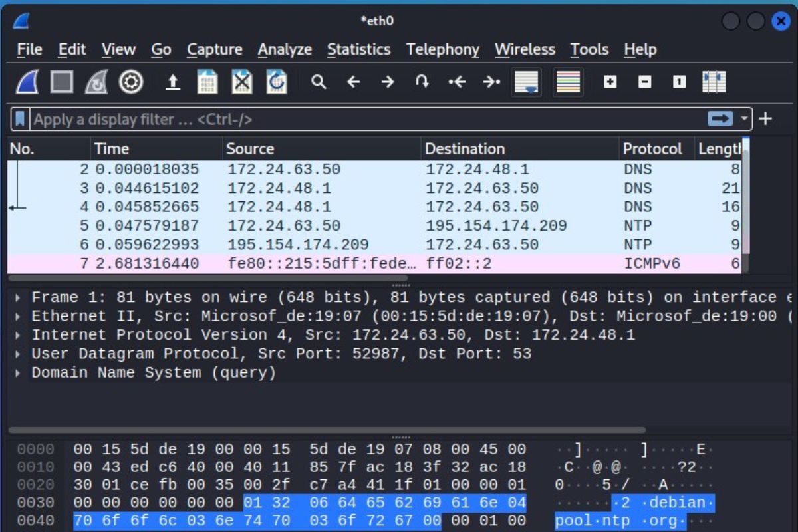Add a new display filter button with plus
This screenshot has width=798, height=532.
765,119
